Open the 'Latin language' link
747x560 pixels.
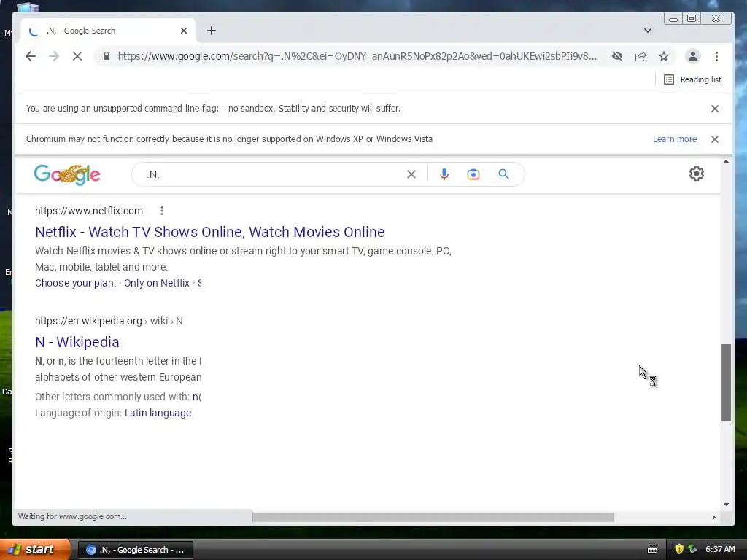click(158, 413)
